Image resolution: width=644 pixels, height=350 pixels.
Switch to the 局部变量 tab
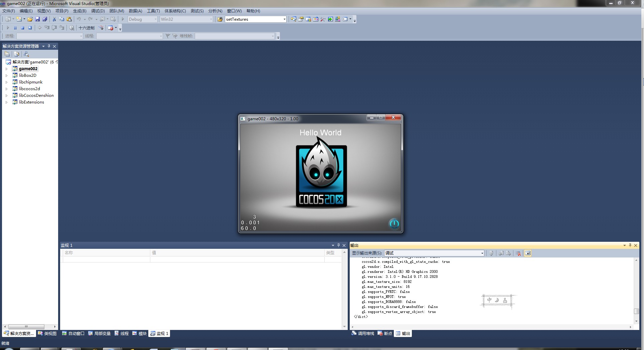(99, 333)
